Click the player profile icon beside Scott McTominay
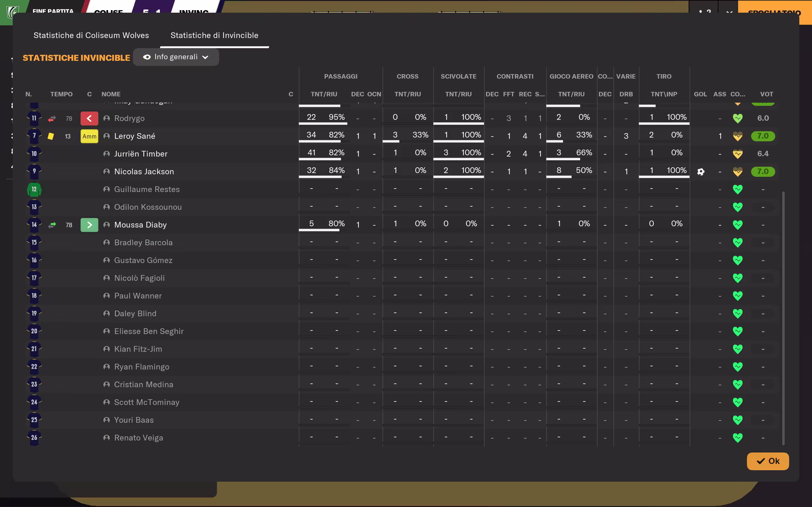The width and height of the screenshot is (812, 507). click(107, 402)
